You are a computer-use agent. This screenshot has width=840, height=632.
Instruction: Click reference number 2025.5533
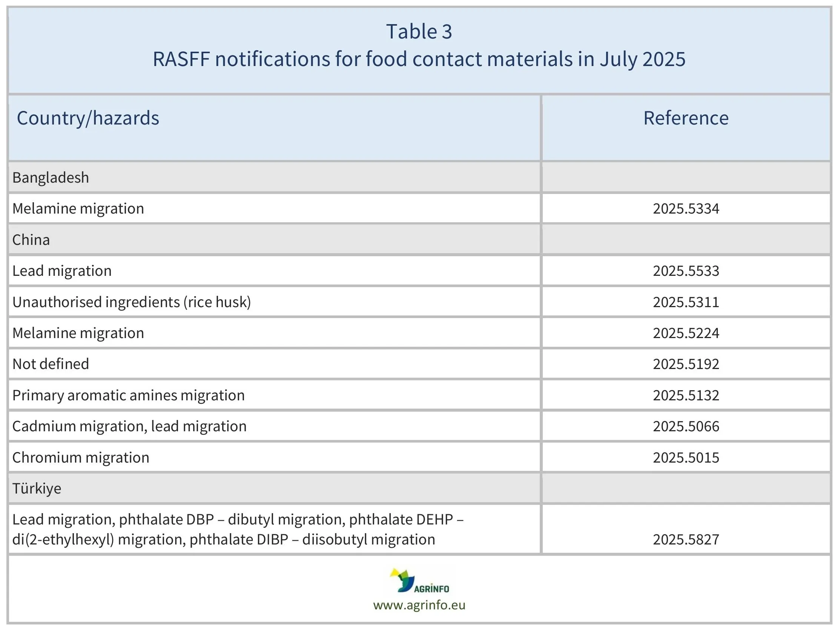[685, 271]
